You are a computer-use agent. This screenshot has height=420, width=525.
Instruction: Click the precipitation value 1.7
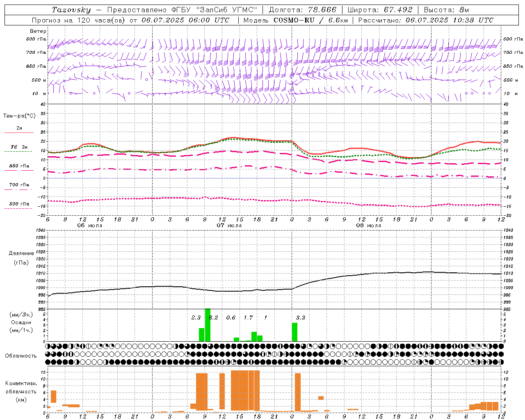point(248,317)
